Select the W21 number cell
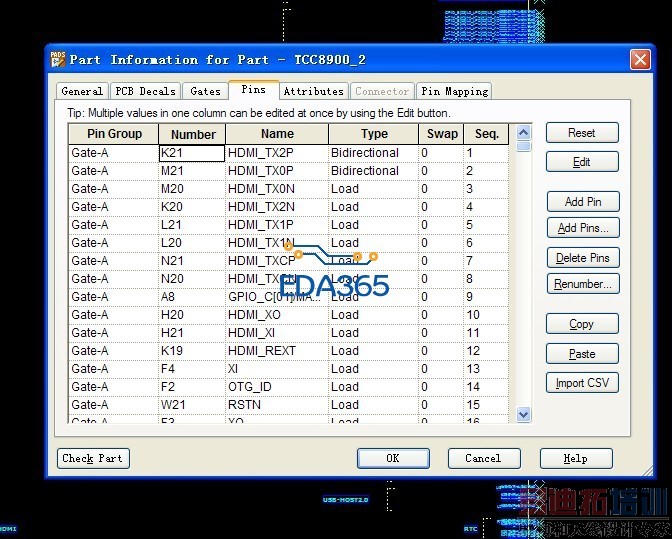Image resolution: width=672 pixels, height=539 pixels. 192,405
